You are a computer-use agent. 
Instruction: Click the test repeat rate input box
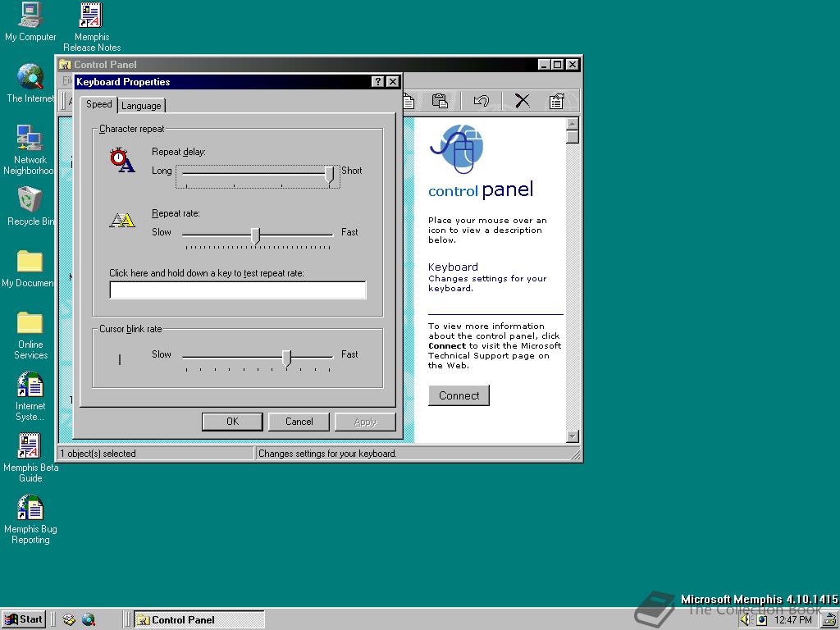pyautogui.click(x=238, y=290)
